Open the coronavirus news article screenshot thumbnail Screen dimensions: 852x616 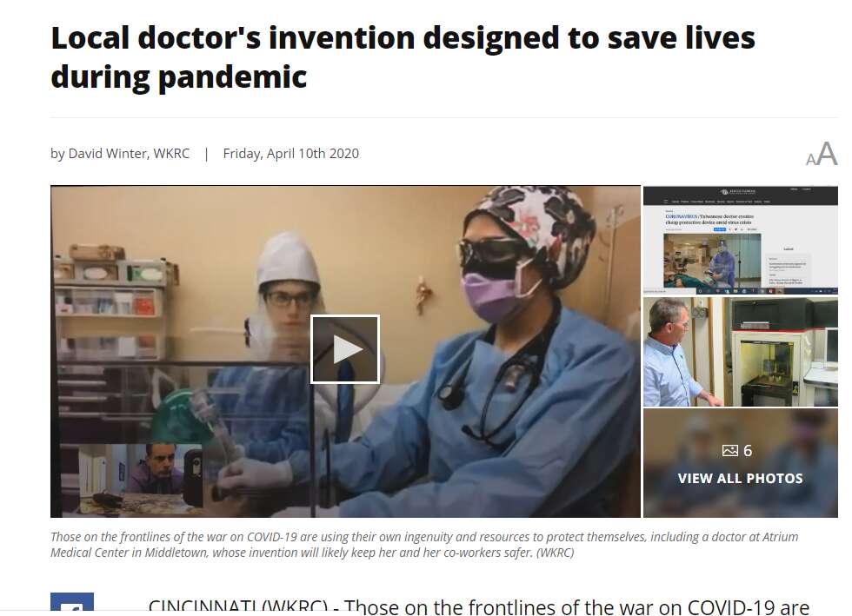point(740,240)
